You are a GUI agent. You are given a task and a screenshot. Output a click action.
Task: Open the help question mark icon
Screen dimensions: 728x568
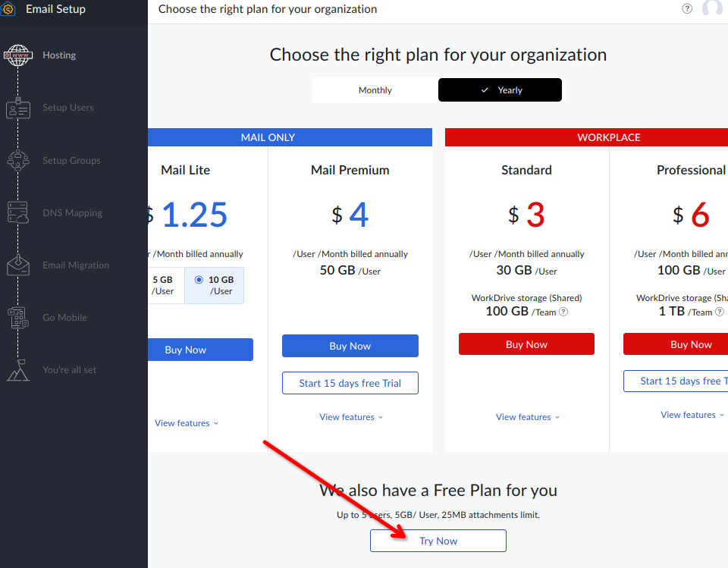click(687, 9)
